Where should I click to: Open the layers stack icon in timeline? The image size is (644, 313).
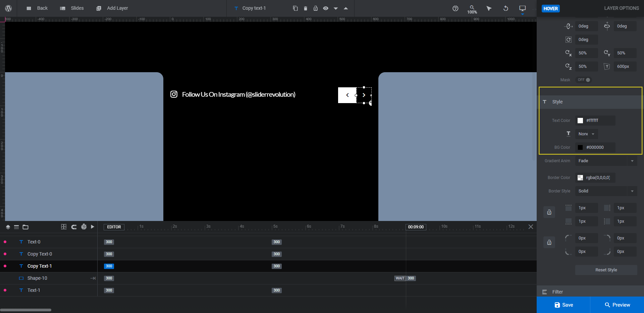[x=8, y=227]
